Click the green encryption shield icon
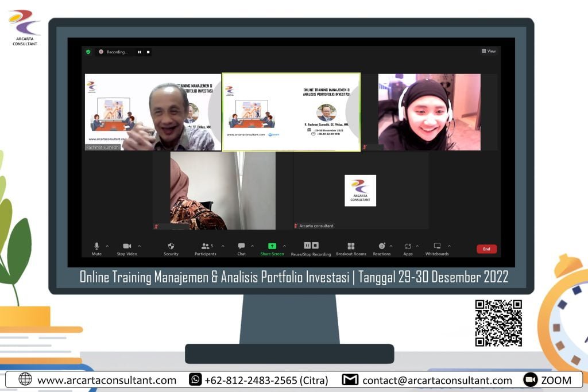The width and height of the screenshot is (588, 392). pos(88,52)
